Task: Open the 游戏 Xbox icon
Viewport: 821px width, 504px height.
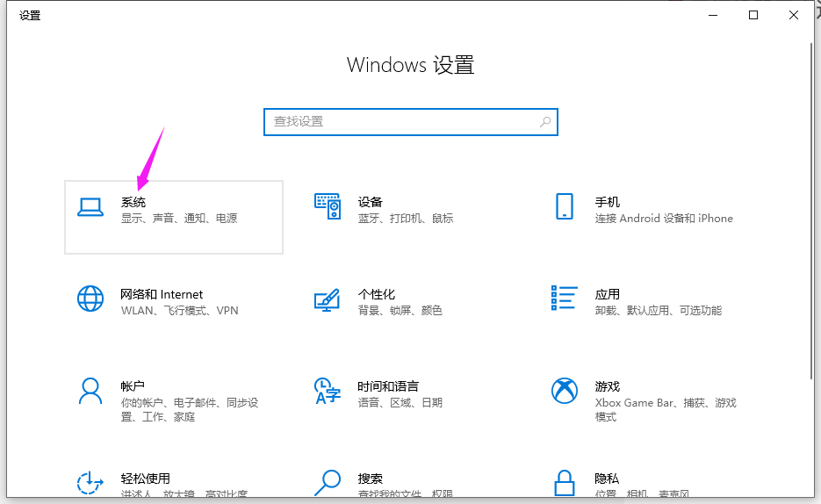Action: pyautogui.click(x=565, y=391)
